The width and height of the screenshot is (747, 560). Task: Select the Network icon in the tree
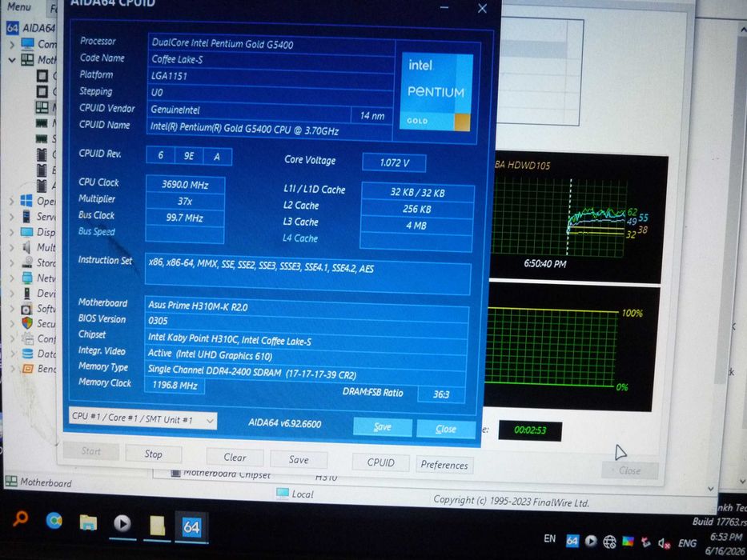[x=27, y=278]
